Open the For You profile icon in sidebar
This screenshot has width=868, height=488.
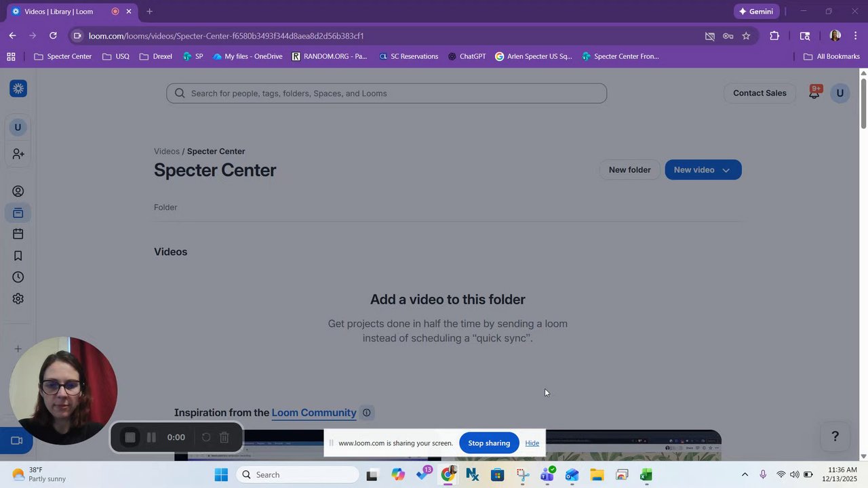[18, 192]
